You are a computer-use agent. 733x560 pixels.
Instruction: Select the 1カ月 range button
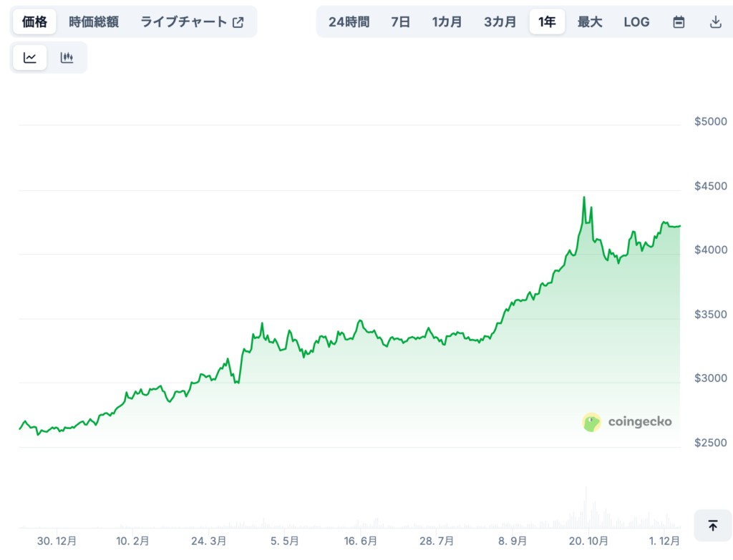coord(447,21)
